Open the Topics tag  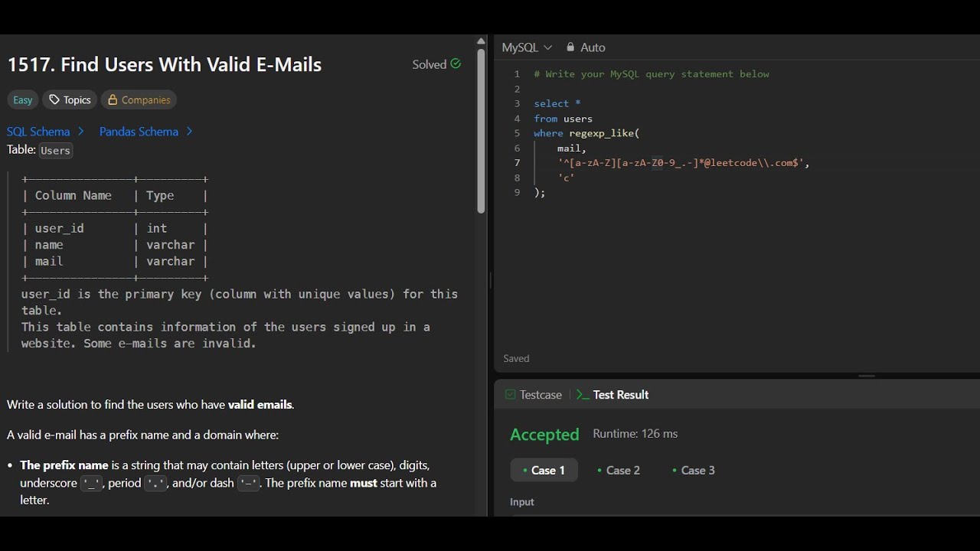[x=70, y=99]
